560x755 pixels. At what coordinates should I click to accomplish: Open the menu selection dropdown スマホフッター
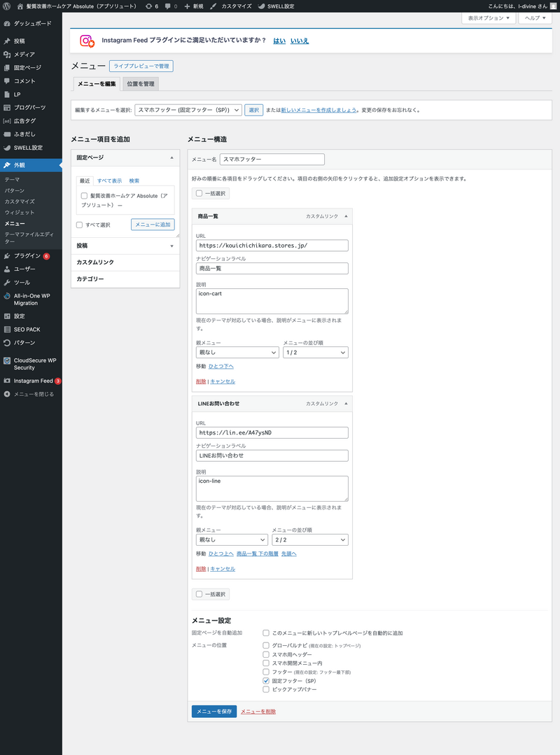coord(188,110)
